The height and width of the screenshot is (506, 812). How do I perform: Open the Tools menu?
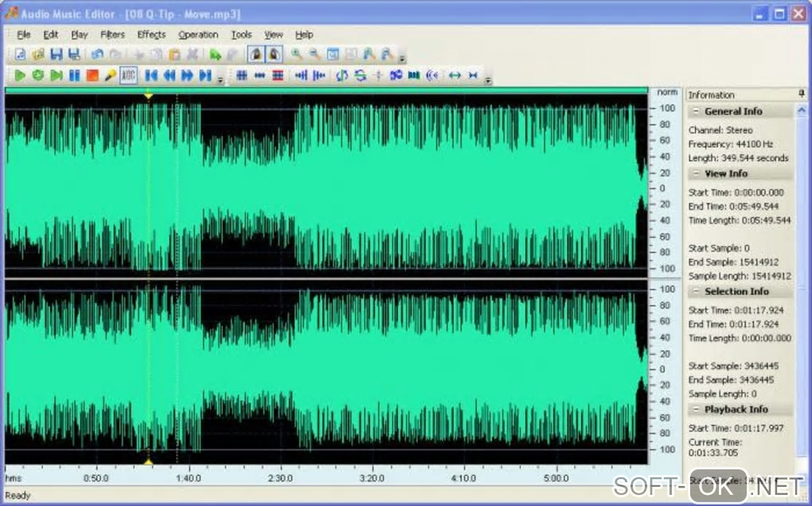(x=241, y=35)
